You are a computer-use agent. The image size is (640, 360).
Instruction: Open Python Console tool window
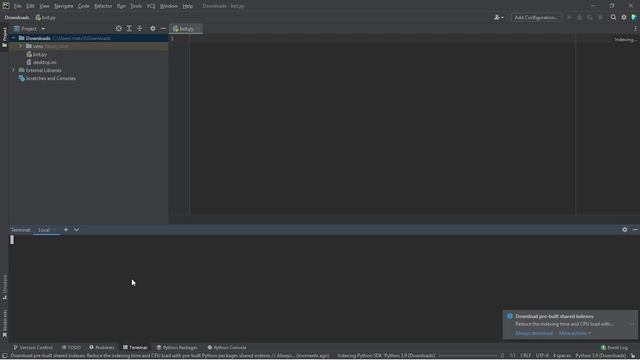coord(227,348)
